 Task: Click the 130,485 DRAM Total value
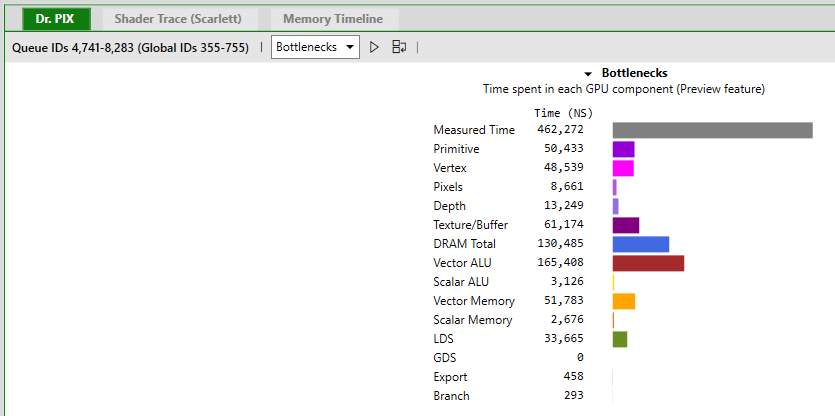(x=560, y=244)
